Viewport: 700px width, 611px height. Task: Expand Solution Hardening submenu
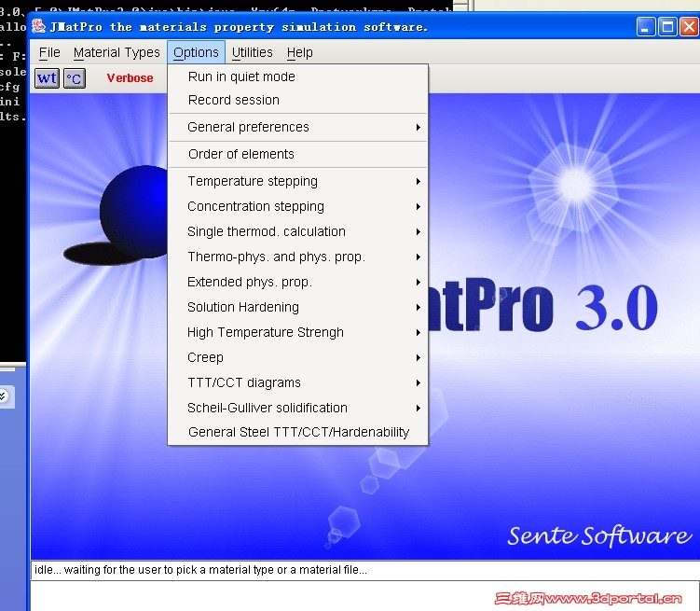(x=297, y=307)
